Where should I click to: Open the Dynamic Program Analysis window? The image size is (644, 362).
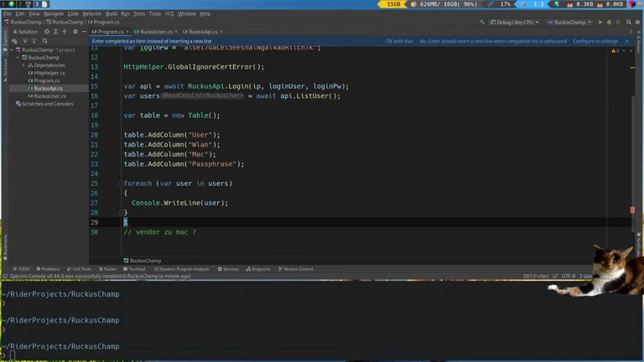(x=181, y=269)
